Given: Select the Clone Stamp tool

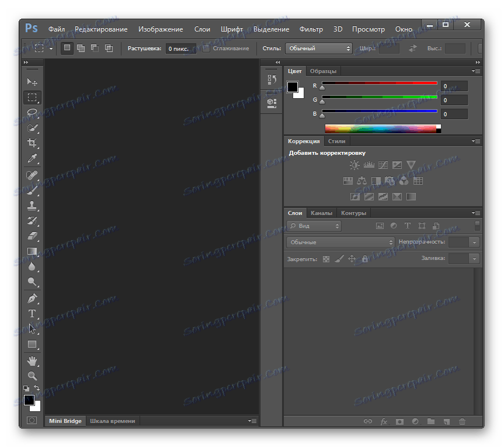Looking at the screenshot, I should 32,206.
